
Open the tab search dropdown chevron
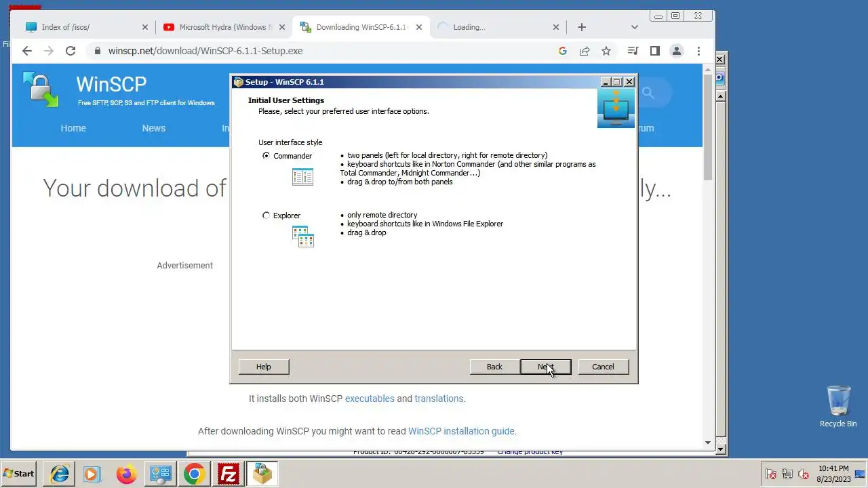635,27
